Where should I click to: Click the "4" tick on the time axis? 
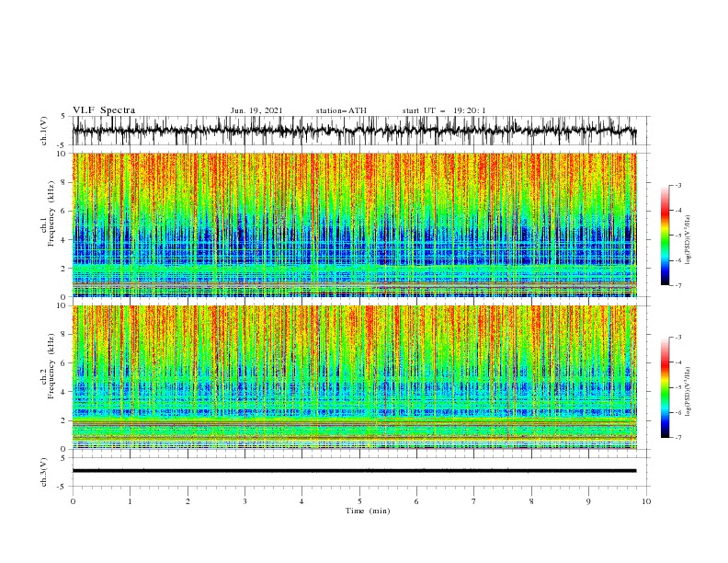[x=301, y=501]
